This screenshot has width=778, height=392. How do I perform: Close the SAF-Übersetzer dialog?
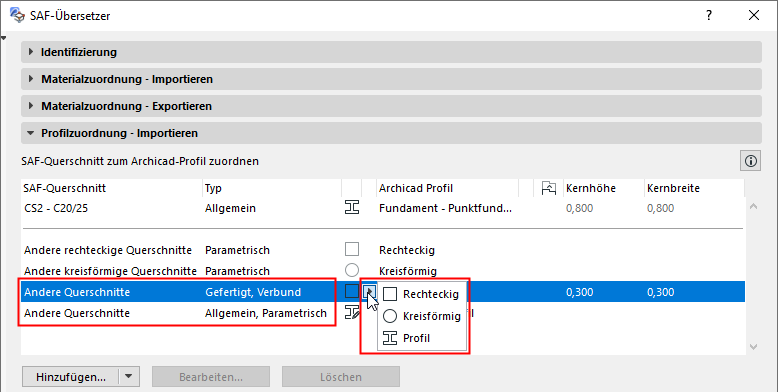tap(754, 15)
